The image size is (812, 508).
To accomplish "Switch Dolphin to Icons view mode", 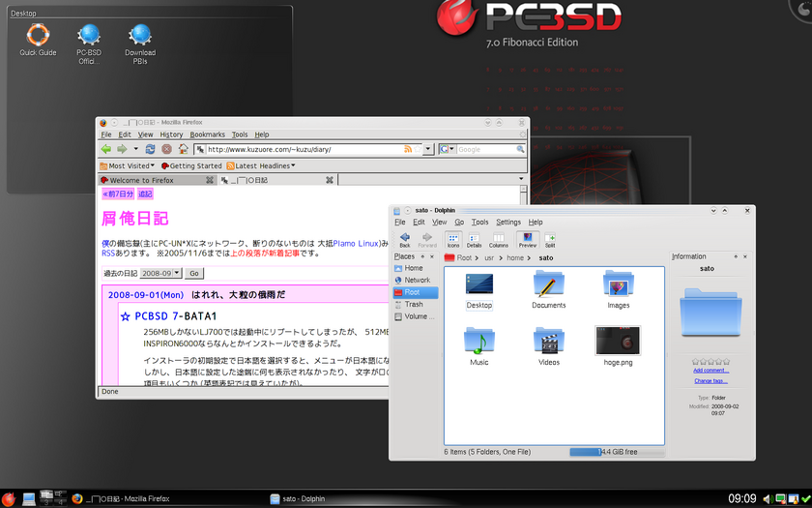I will point(453,240).
